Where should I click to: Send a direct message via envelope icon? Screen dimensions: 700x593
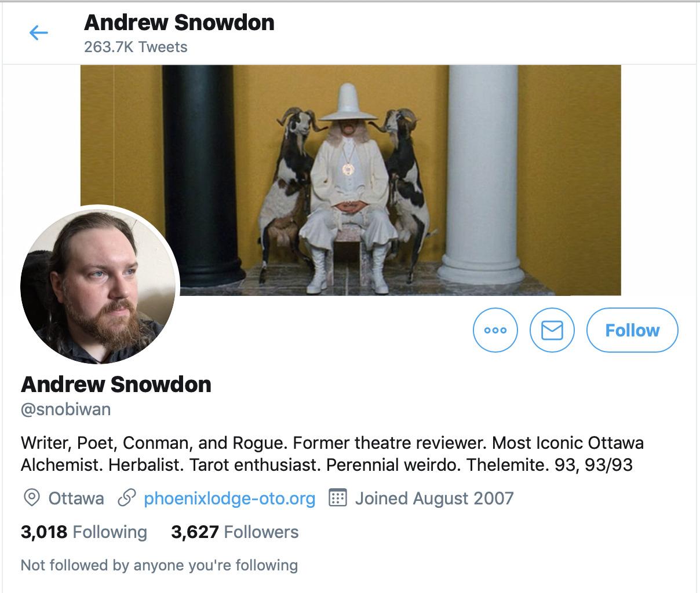coord(552,330)
